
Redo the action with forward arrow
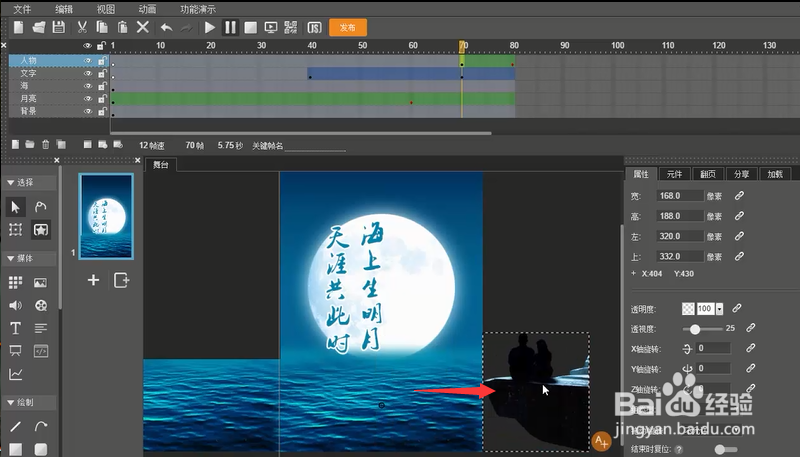[186, 28]
